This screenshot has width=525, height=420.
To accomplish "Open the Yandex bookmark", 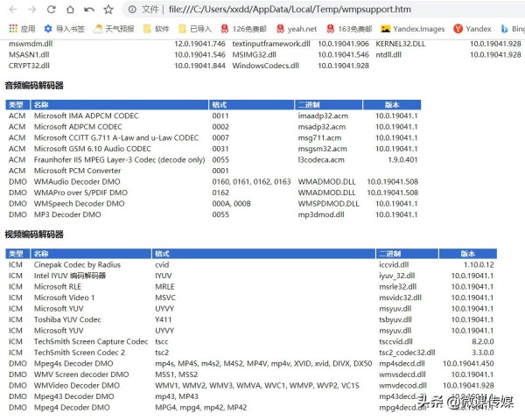I will (x=472, y=29).
